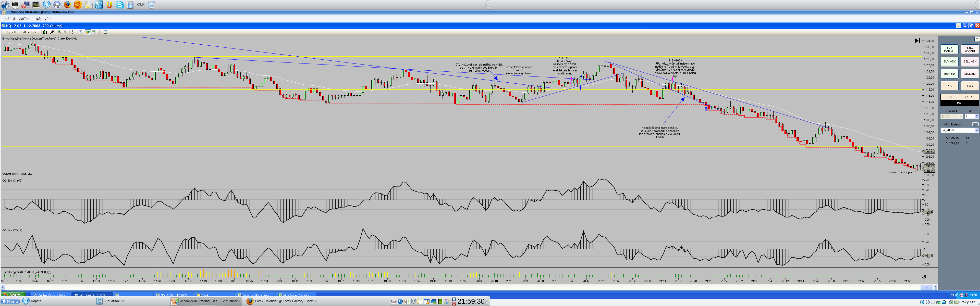Open the Nápověda menu

click(44, 19)
